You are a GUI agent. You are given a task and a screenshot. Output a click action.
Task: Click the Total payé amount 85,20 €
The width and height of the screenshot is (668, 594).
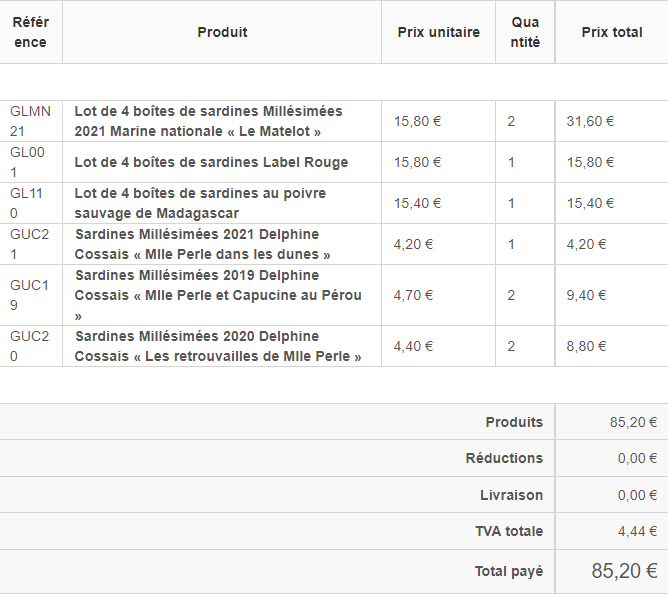point(623,571)
